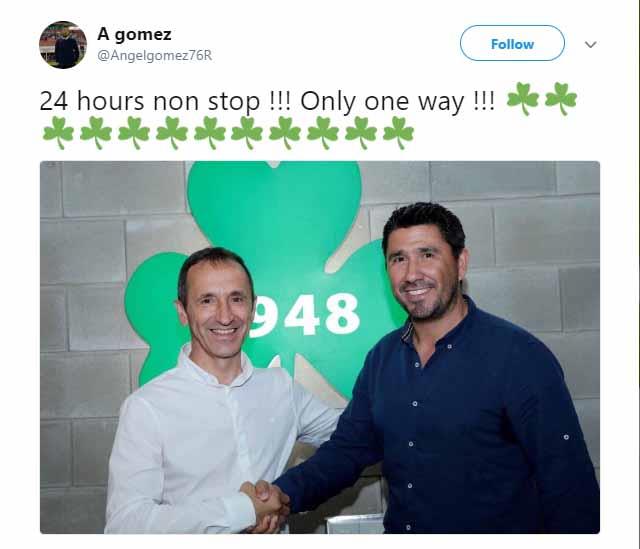Click the fifth shamrock emoji on second line
This screenshot has height=549, width=640.
[x=210, y=133]
